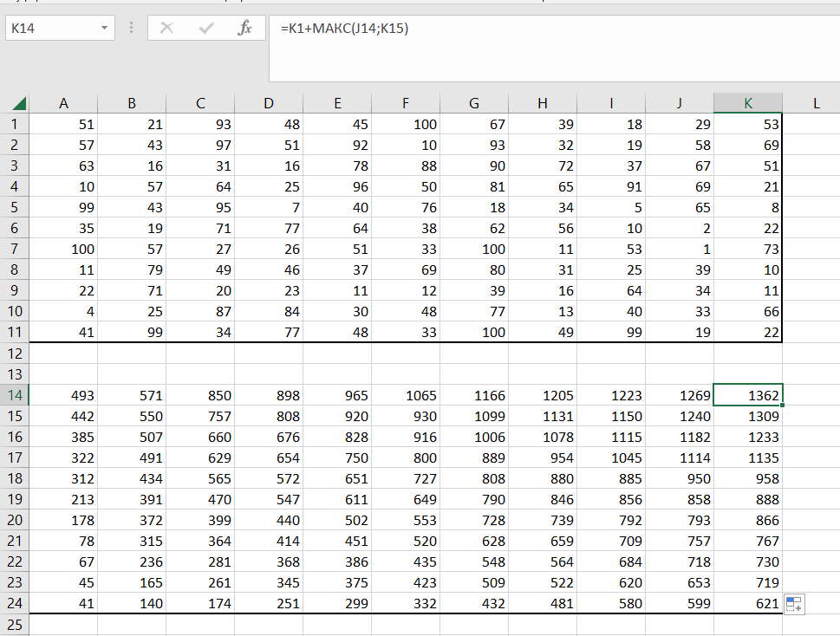Screen dimensions: 840x636
Task: Select column A header
Action: (63, 103)
